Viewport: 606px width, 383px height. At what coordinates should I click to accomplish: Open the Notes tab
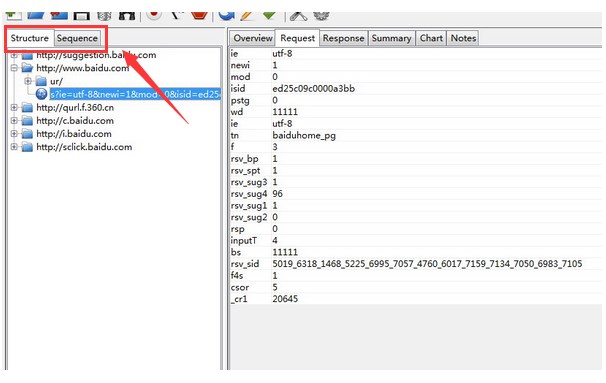pos(463,38)
